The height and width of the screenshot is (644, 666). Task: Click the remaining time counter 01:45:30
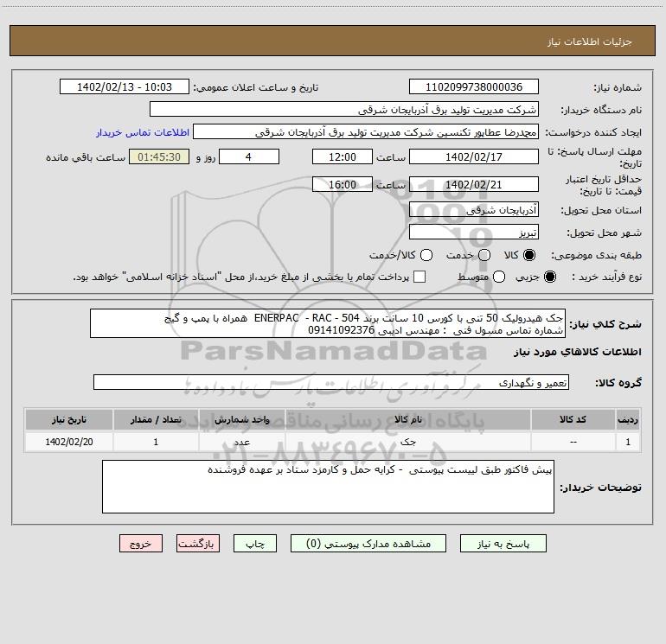coord(159,157)
